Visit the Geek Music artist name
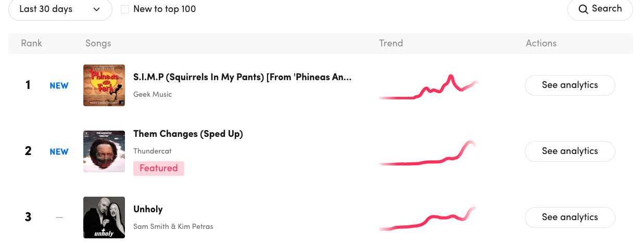 click(x=153, y=94)
